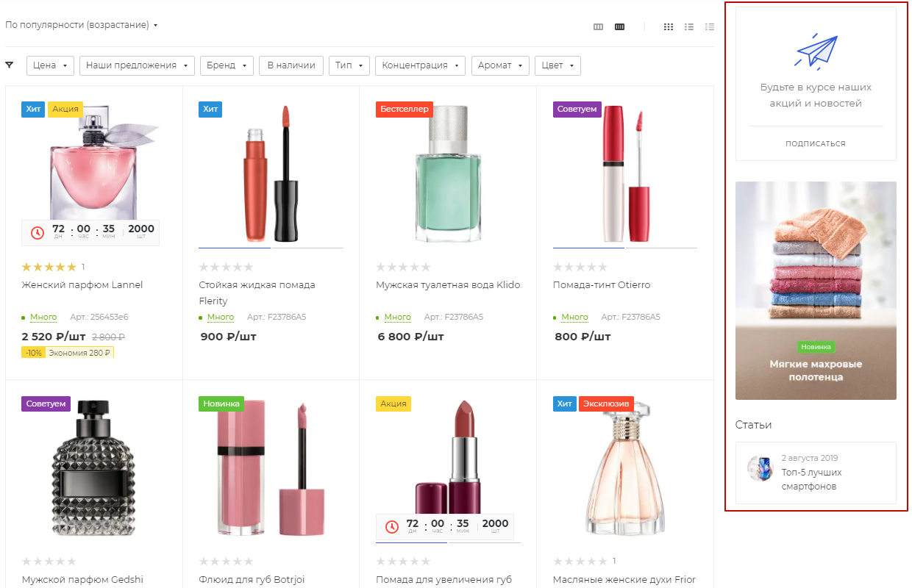Open product Мужская туалетная вода Klido
The width and height of the screenshot is (912, 588).
[448, 285]
